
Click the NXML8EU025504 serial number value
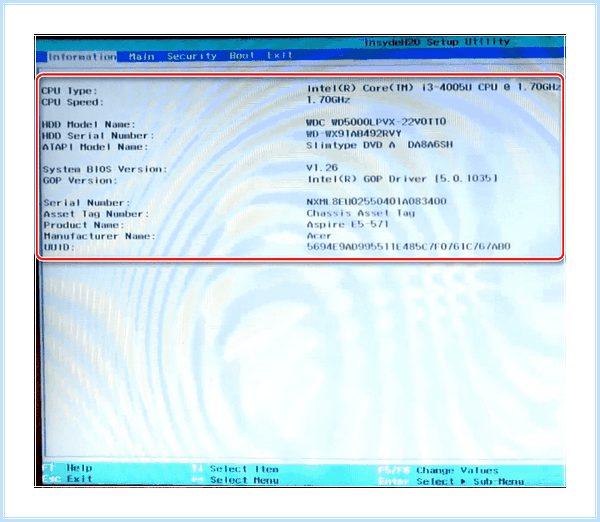click(377, 201)
